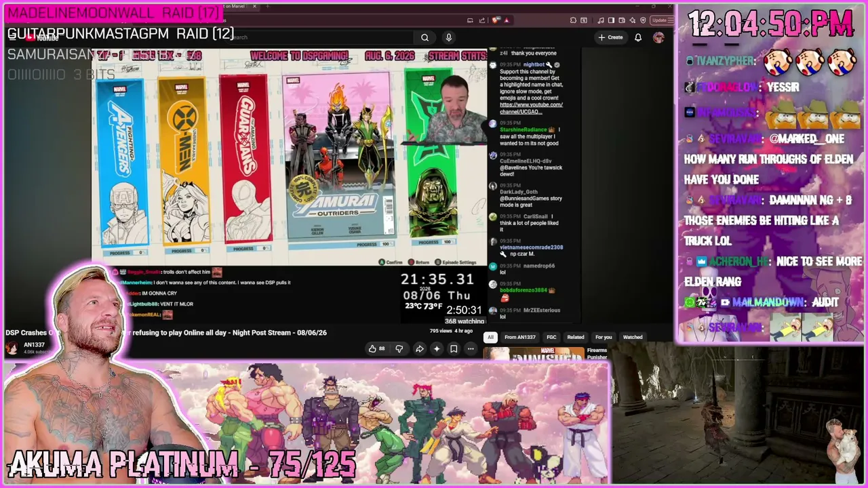This screenshot has height=488, width=868.
Task: Share the video using the arrow icon
Action: 420,349
